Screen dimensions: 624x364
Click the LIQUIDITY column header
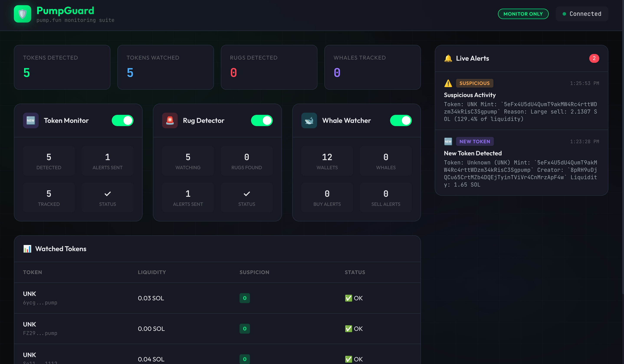152,272
